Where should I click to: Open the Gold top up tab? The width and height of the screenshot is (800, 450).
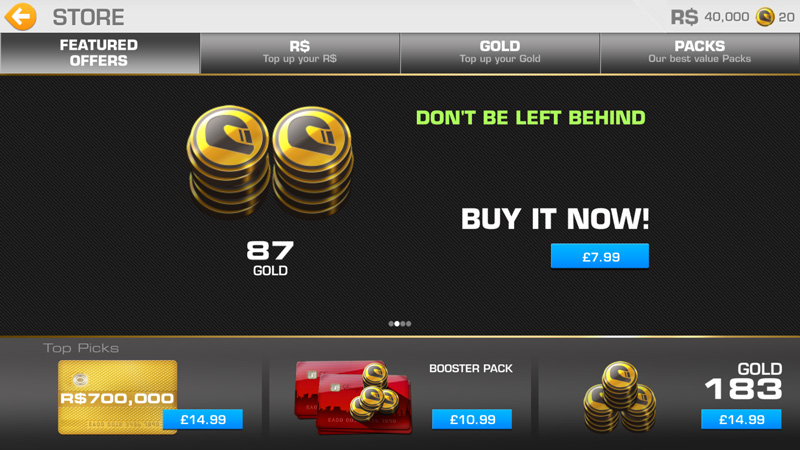coord(500,53)
